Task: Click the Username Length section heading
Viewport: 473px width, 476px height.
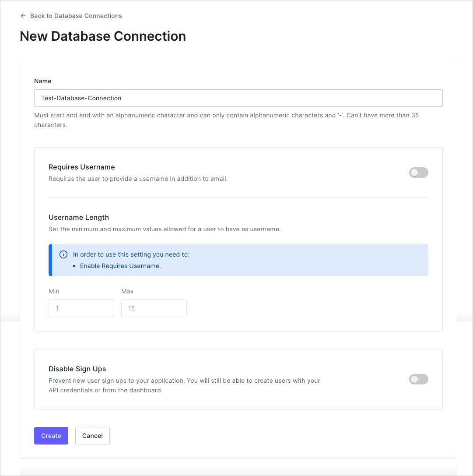Action: click(79, 217)
